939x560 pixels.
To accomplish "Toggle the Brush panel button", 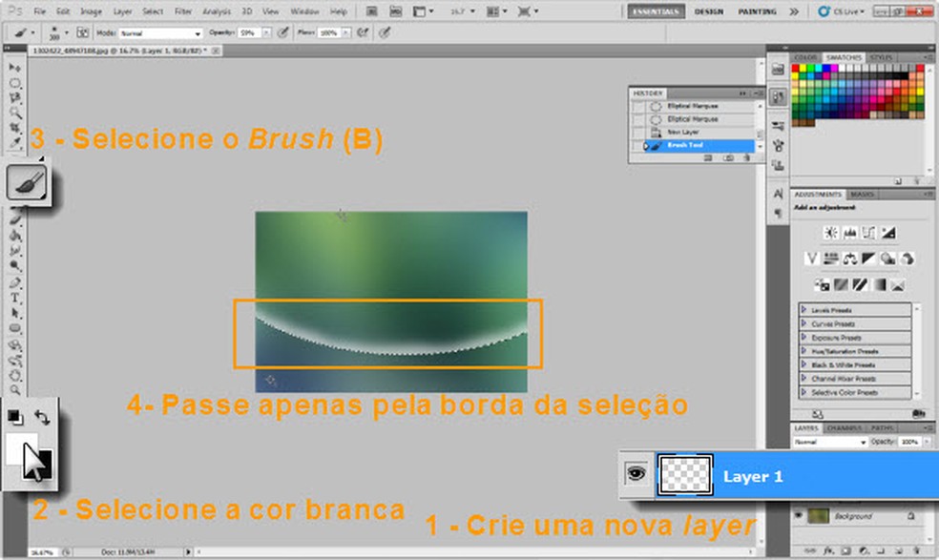I will [83, 33].
